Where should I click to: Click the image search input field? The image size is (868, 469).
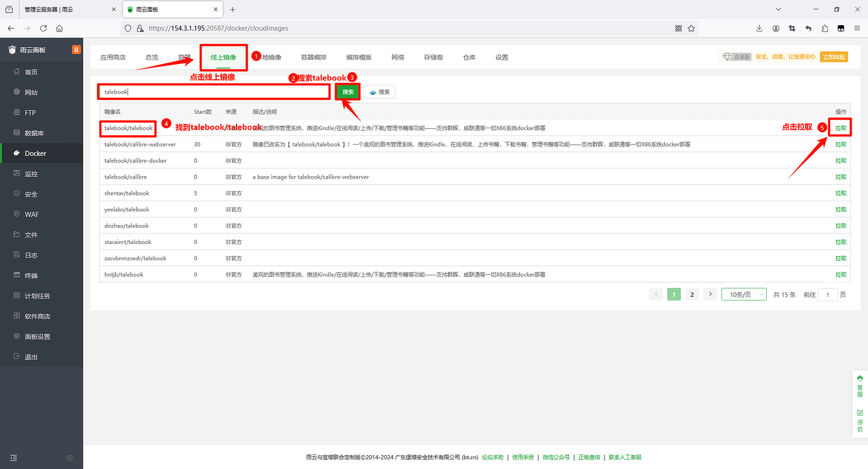214,92
